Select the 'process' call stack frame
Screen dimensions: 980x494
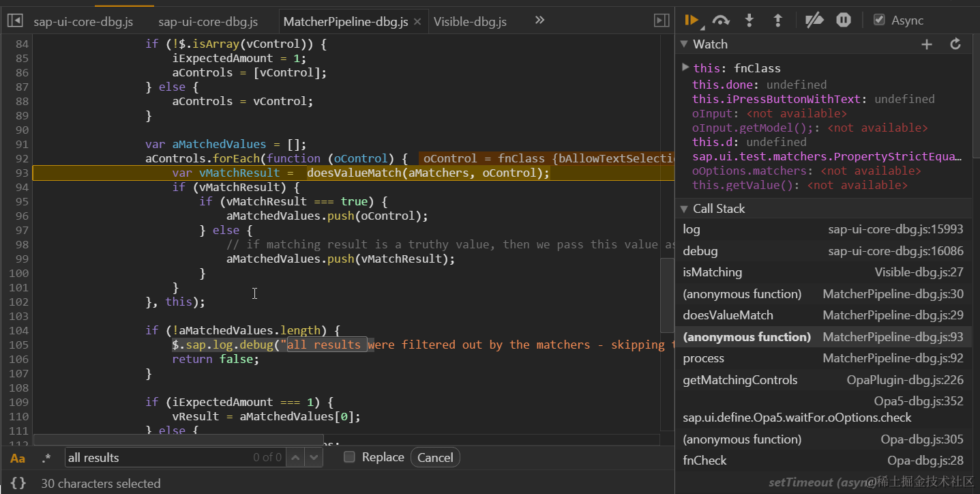[x=823, y=358]
